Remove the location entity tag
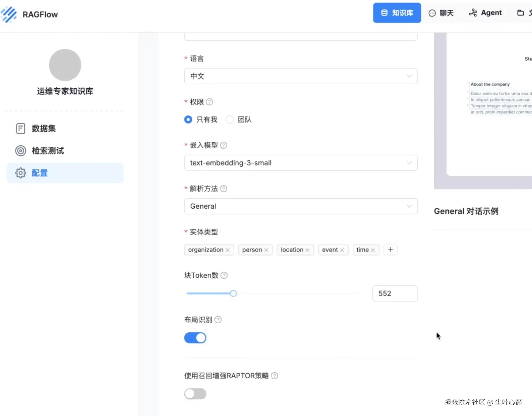This screenshot has width=532, height=416. 307,250
